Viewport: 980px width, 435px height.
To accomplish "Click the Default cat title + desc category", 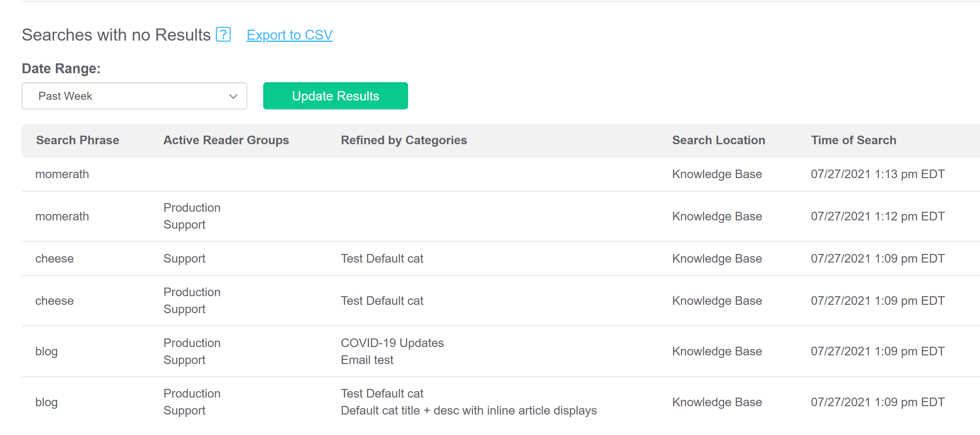I will [x=468, y=410].
